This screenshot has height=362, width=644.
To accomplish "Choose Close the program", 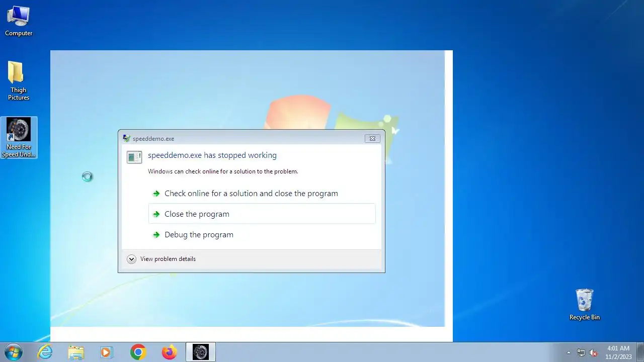I will tap(262, 214).
